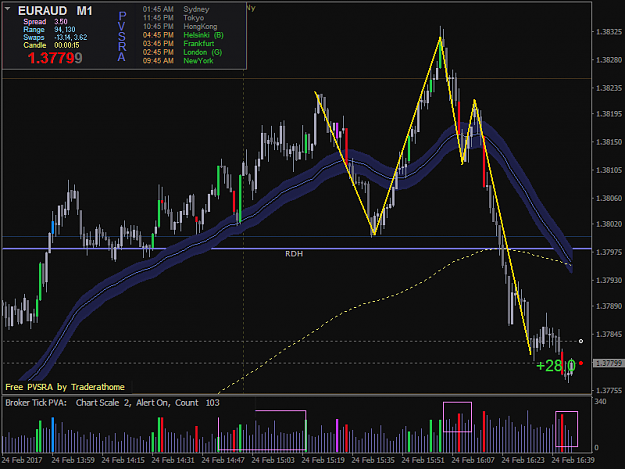Click the vertical PVSRA label
The width and height of the screenshot is (625, 469).
pyautogui.click(x=122, y=36)
